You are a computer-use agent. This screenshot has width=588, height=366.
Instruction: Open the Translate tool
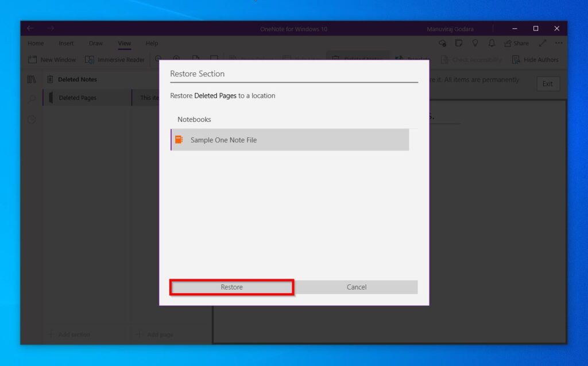412,59
